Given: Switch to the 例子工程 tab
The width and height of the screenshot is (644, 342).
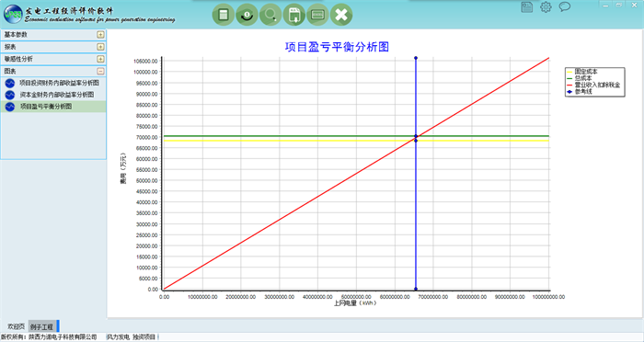Looking at the screenshot, I should pyautogui.click(x=42, y=327).
